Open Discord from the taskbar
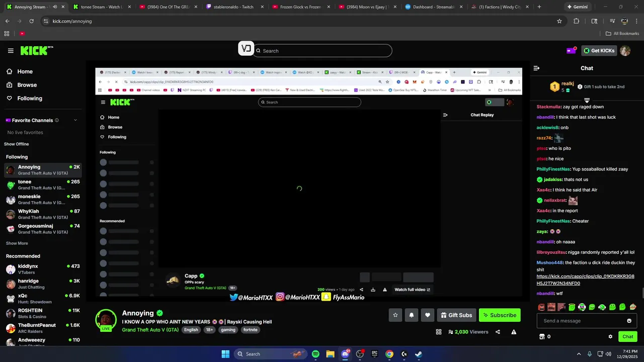Image resolution: width=644 pixels, height=362 pixels. pos(345,354)
